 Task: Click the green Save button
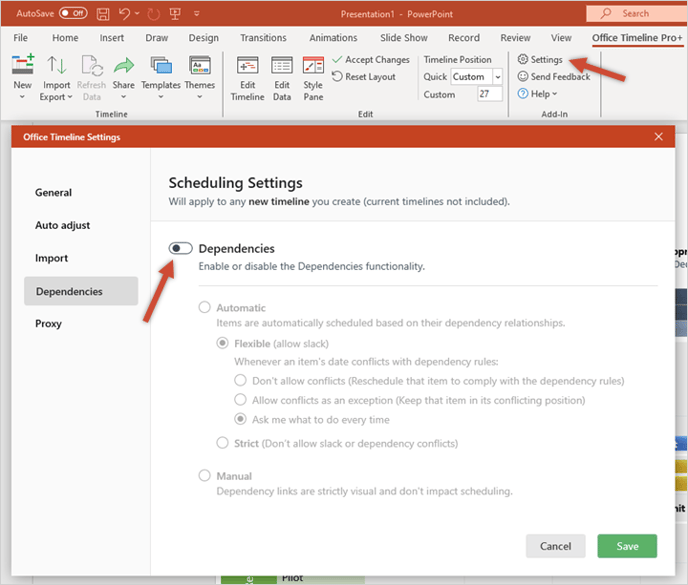point(627,546)
